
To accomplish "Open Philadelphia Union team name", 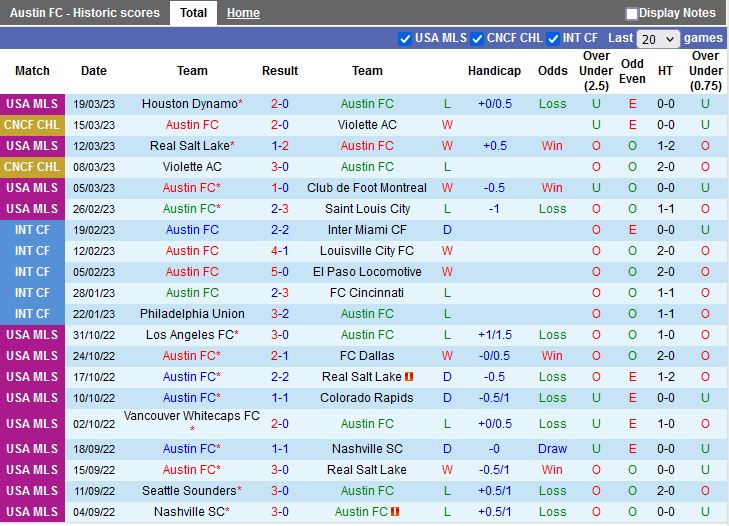I will [192, 313].
